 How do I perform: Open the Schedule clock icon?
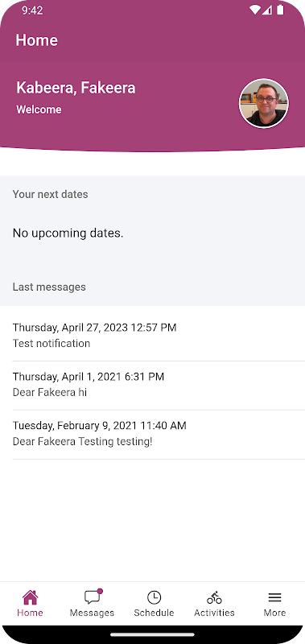point(154,597)
